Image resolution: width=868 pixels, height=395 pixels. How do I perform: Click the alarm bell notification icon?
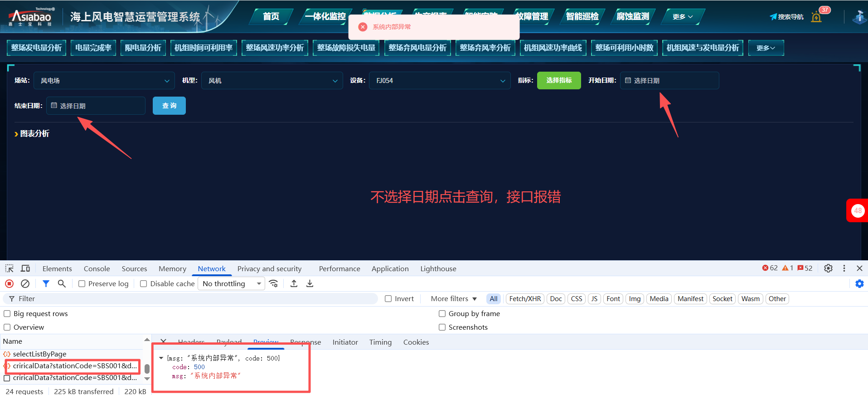pyautogui.click(x=816, y=17)
